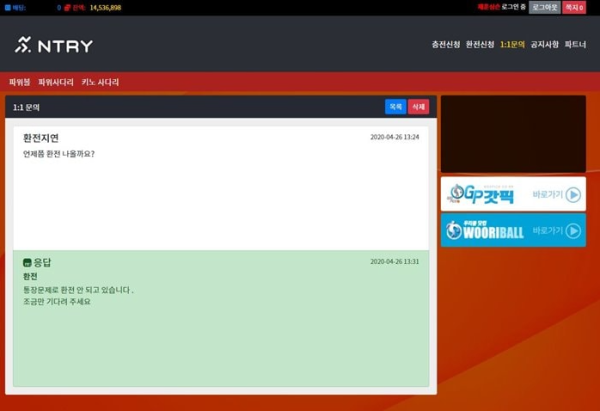This screenshot has width=600, height=411.
Task: Click the red 삭제 delete button
Action: (x=418, y=106)
